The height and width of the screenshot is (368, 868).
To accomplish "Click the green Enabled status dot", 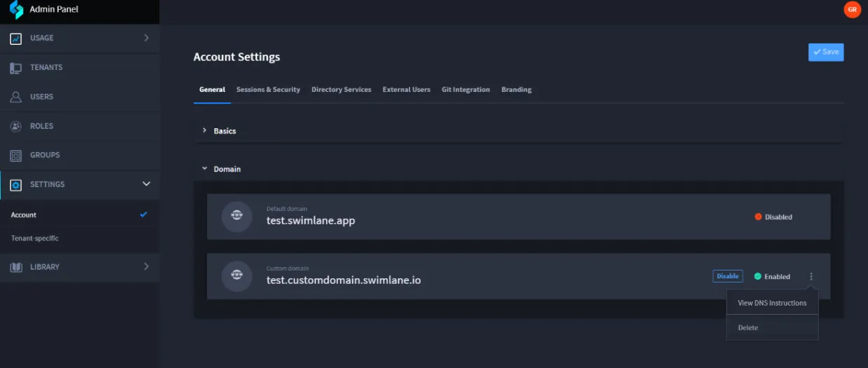I will (757, 276).
